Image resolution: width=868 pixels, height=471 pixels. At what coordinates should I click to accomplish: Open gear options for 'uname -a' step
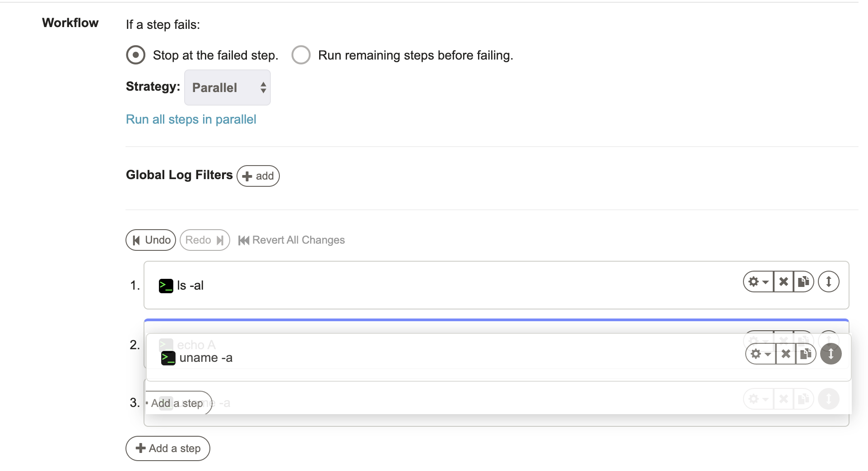point(761,354)
